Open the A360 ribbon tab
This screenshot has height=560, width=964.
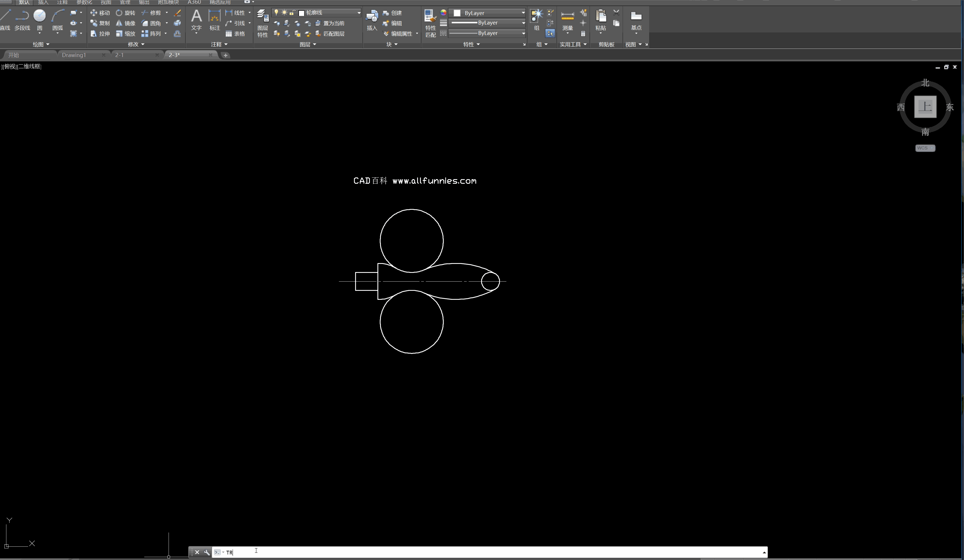point(194,2)
